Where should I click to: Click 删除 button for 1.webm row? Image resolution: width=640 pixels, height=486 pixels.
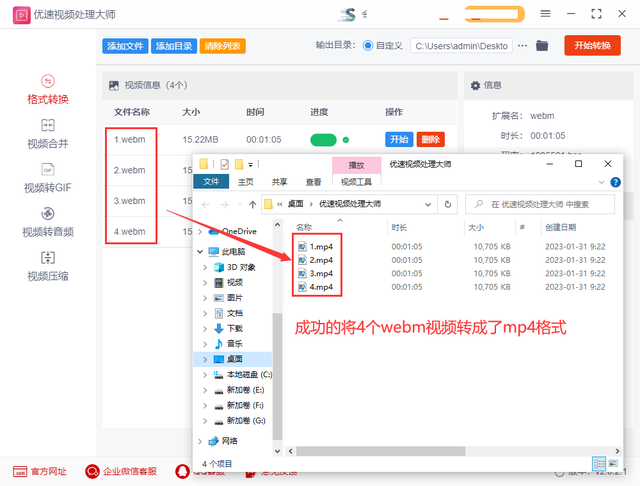[431, 140]
